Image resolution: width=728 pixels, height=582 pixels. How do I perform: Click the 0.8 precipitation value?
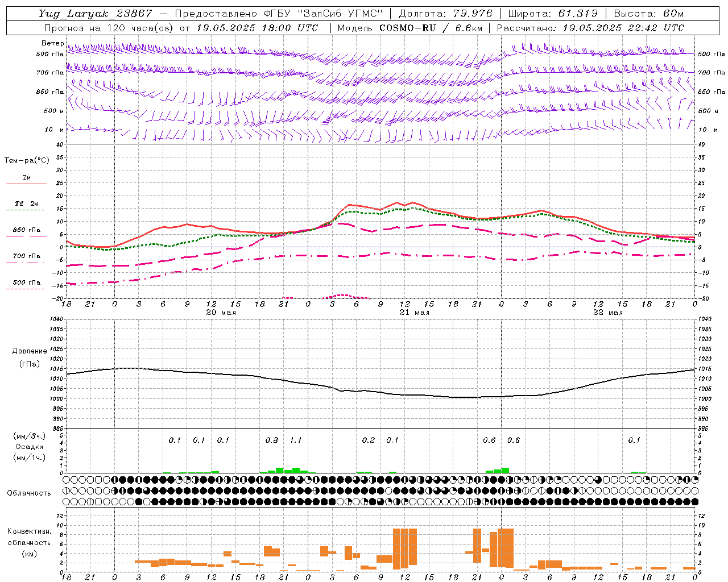pos(272,440)
